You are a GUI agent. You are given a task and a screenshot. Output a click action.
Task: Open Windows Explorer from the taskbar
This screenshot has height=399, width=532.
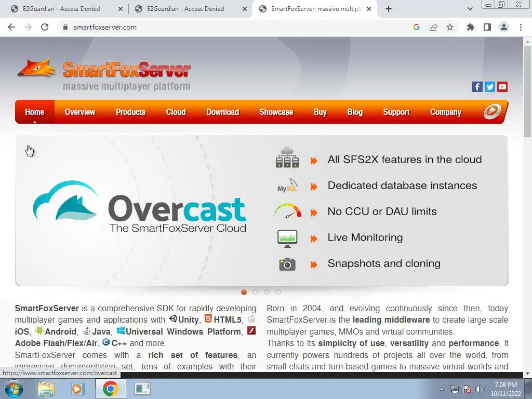click(x=46, y=389)
